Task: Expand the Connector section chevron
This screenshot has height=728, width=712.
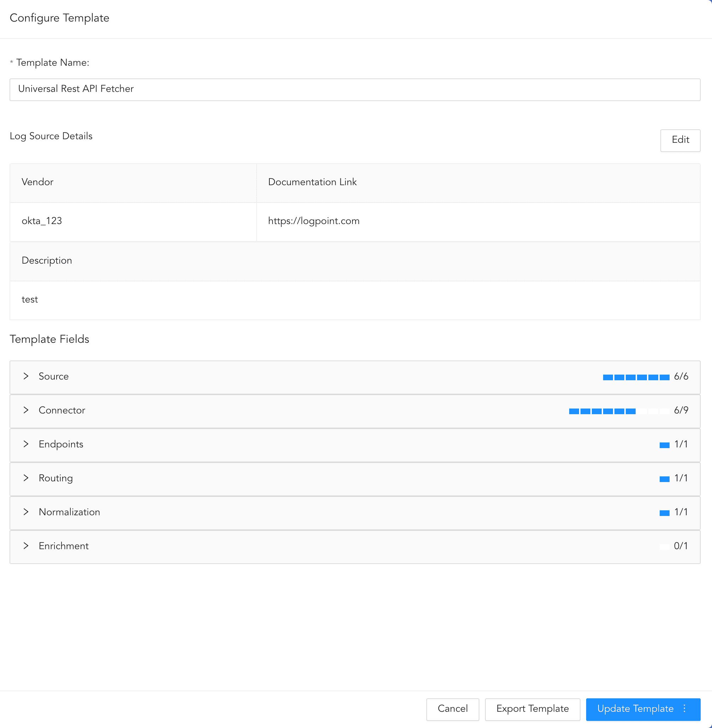Action: pos(26,410)
